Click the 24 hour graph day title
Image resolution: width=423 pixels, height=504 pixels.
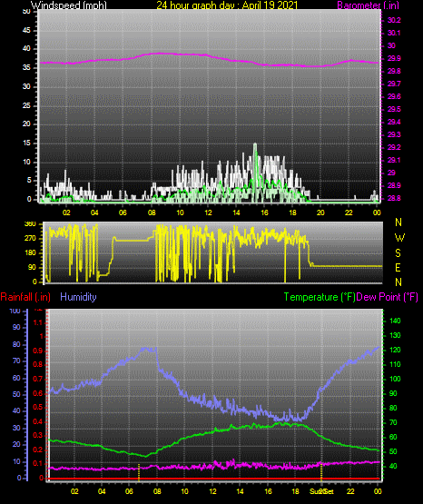[x=227, y=5]
